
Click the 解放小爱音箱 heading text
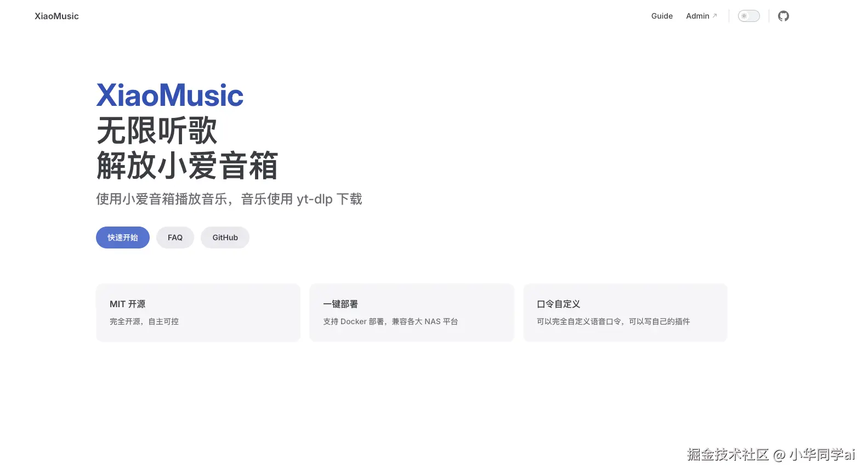188,166
